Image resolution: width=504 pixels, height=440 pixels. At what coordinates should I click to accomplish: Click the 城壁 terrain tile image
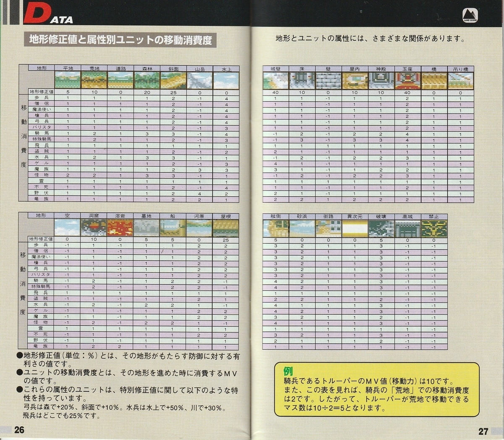coord(276,80)
